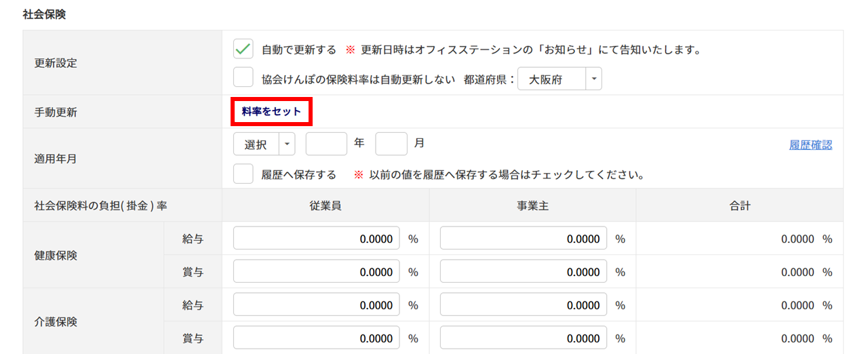Open the 適用年月 選択 era dropdown
Screen dimensions: 868x354
click(x=264, y=144)
